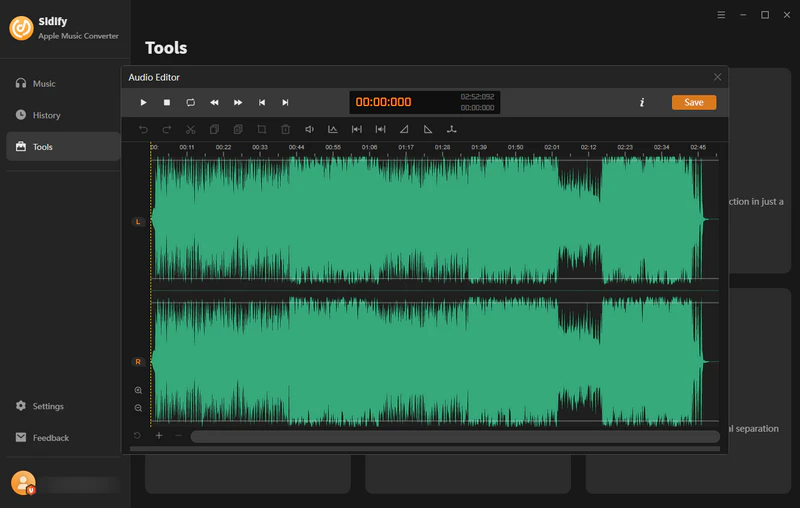Jump to start of track
The width and height of the screenshot is (800, 508).
[262, 103]
